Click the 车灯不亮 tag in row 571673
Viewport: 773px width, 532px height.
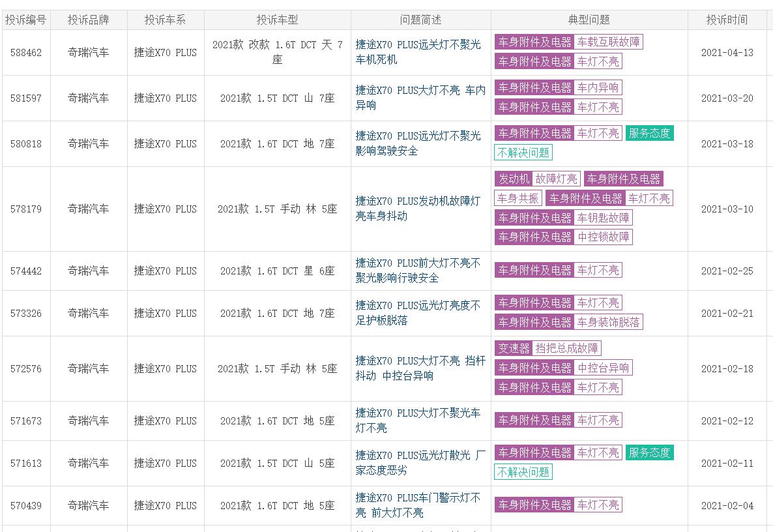click(x=598, y=420)
